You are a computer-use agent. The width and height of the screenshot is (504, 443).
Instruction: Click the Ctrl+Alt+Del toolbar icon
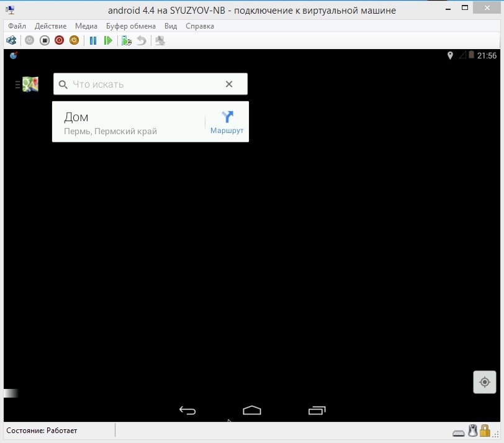point(11,40)
